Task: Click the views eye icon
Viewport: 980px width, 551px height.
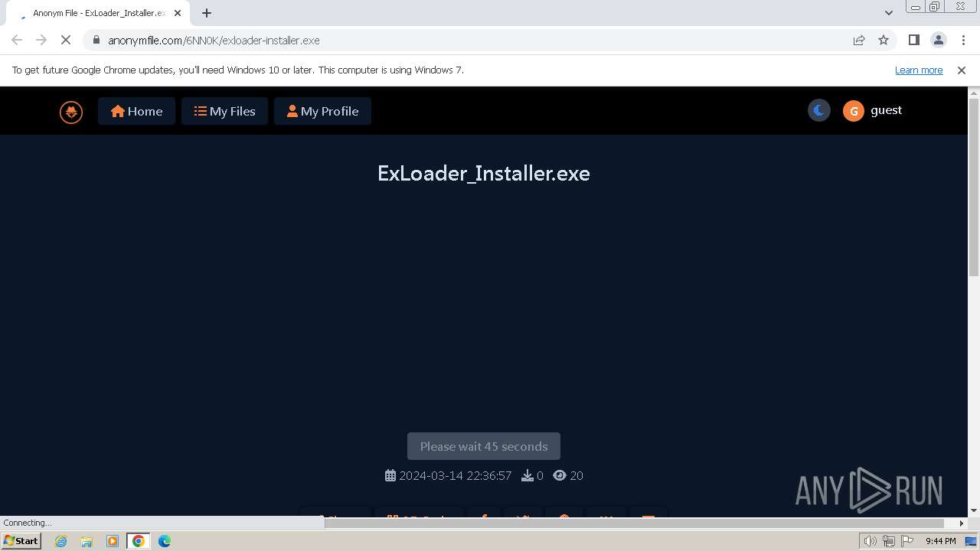Action: tap(560, 475)
